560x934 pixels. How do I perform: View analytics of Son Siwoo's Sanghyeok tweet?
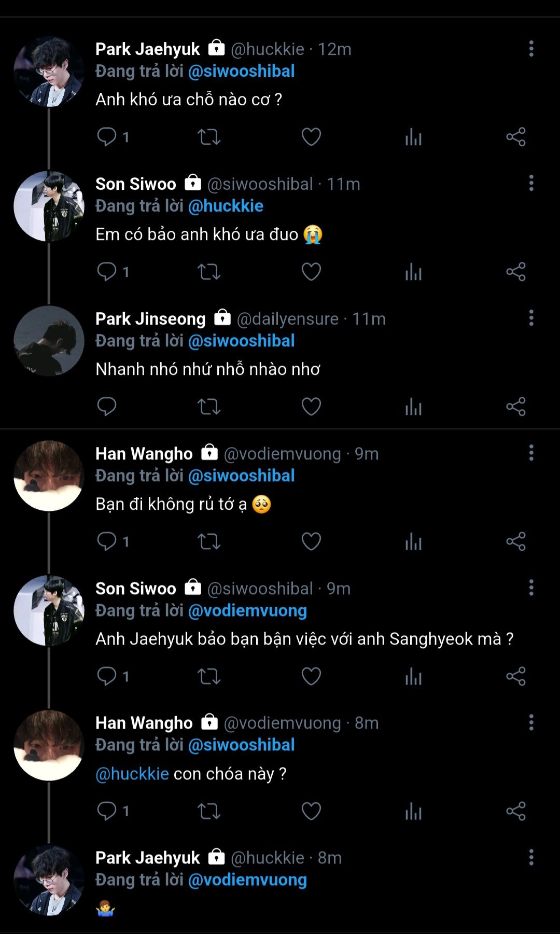(x=413, y=676)
